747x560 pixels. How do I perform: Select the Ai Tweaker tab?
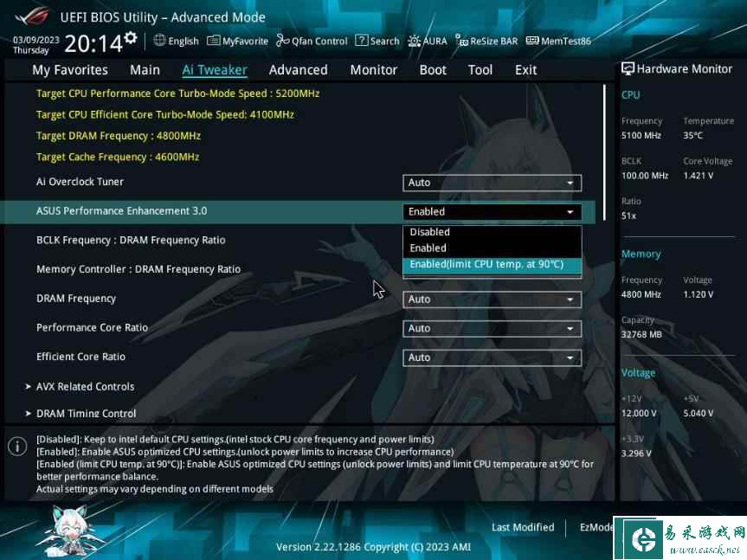tap(215, 70)
